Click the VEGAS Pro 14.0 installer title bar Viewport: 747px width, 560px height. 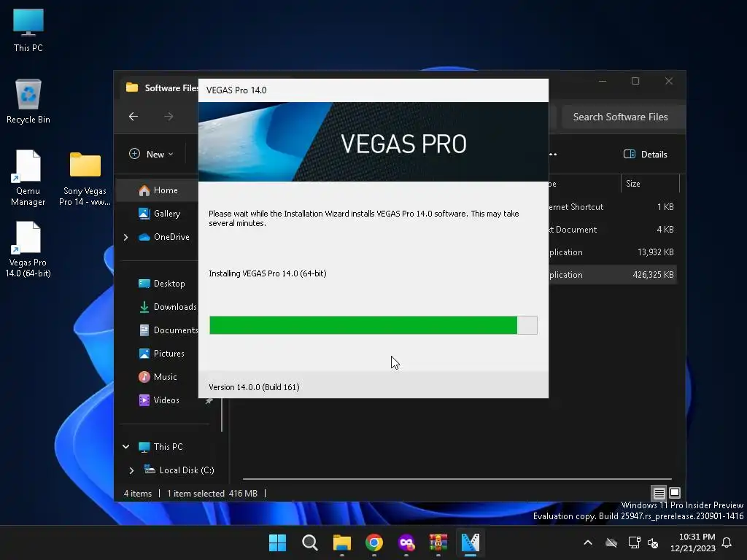pyautogui.click(x=373, y=90)
